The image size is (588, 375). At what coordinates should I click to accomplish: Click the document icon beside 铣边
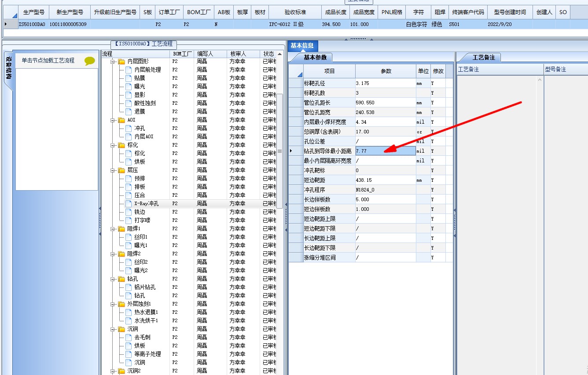(129, 212)
